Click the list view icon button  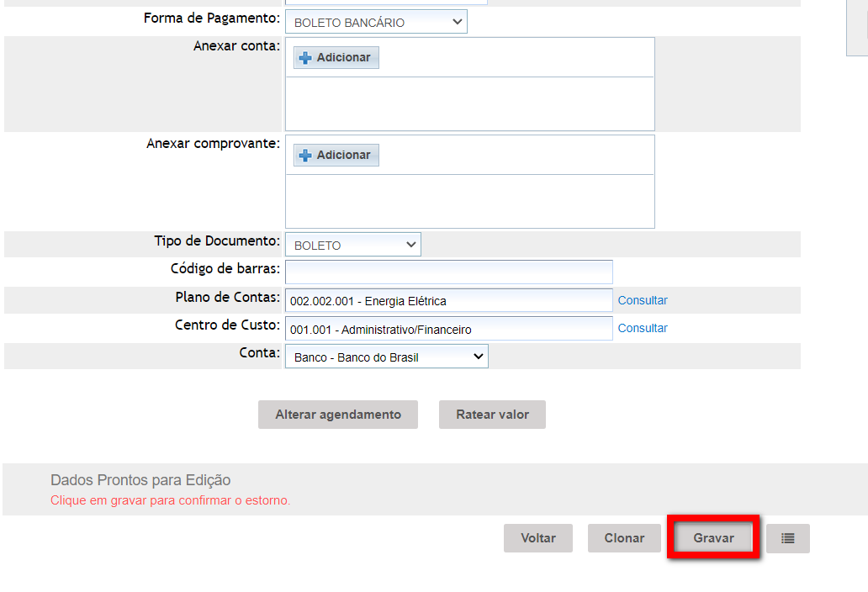[x=787, y=538]
